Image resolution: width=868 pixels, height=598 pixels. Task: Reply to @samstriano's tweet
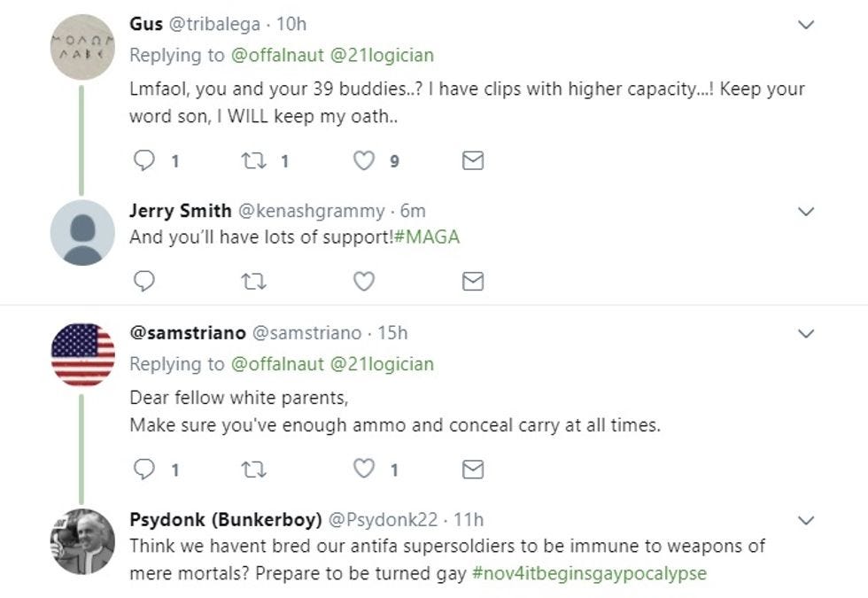[x=144, y=470]
